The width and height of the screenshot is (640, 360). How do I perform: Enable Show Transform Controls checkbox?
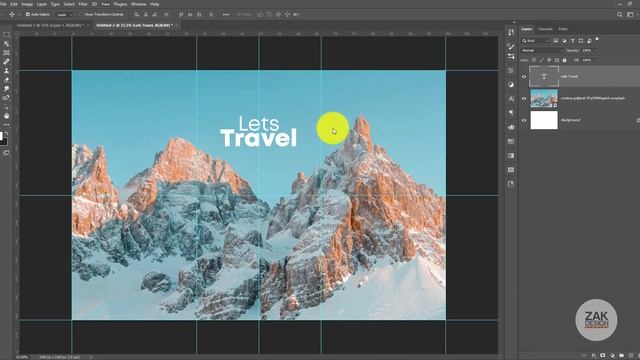[81, 14]
